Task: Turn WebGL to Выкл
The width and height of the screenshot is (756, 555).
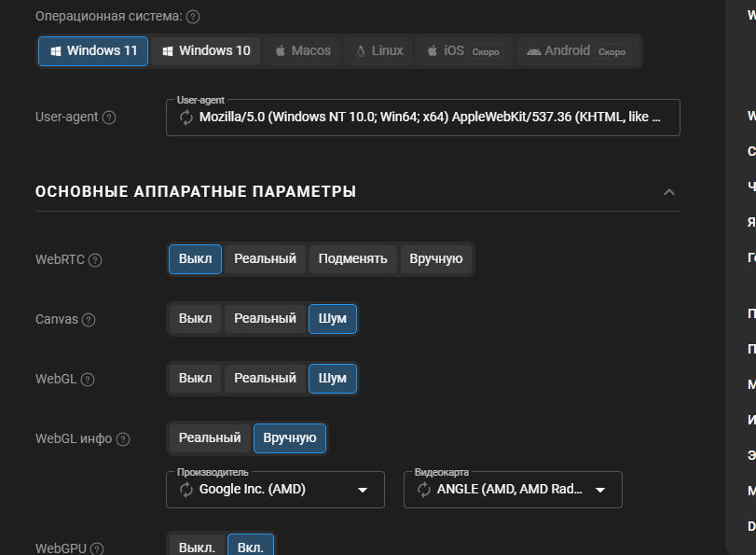Action: click(195, 378)
